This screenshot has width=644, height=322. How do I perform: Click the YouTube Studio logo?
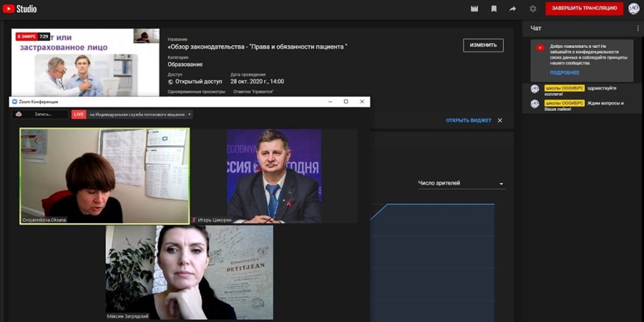[20, 9]
